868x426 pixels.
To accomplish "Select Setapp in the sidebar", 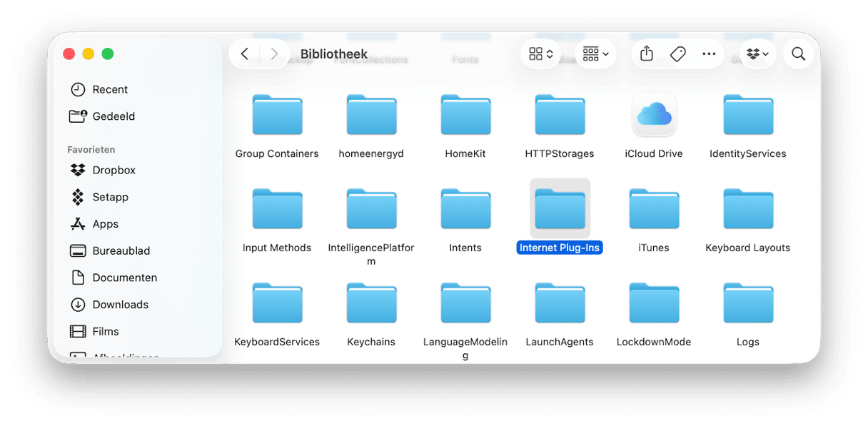I will pyautogui.click(x=99, y=197).
